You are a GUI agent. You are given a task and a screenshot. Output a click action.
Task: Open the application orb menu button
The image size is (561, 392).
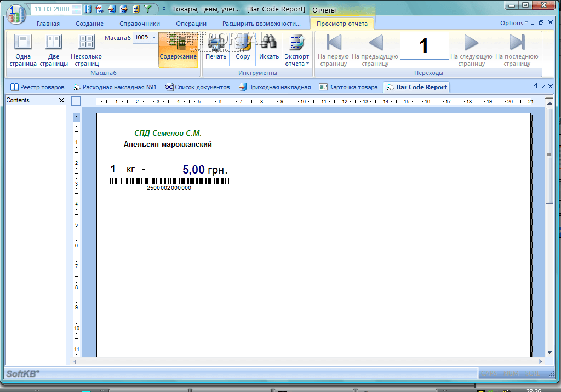(x=16, y=14)
